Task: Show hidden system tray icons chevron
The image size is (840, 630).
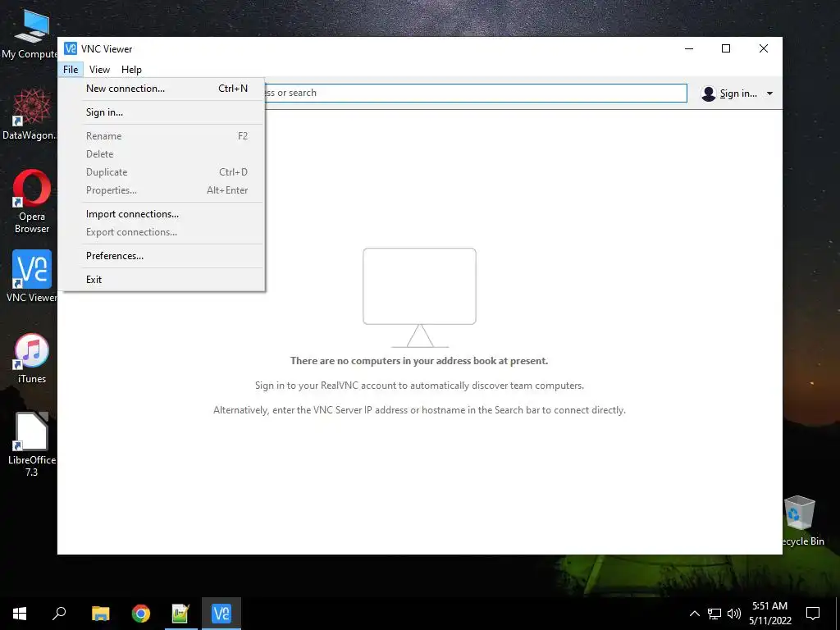Action: pos(694,614)
